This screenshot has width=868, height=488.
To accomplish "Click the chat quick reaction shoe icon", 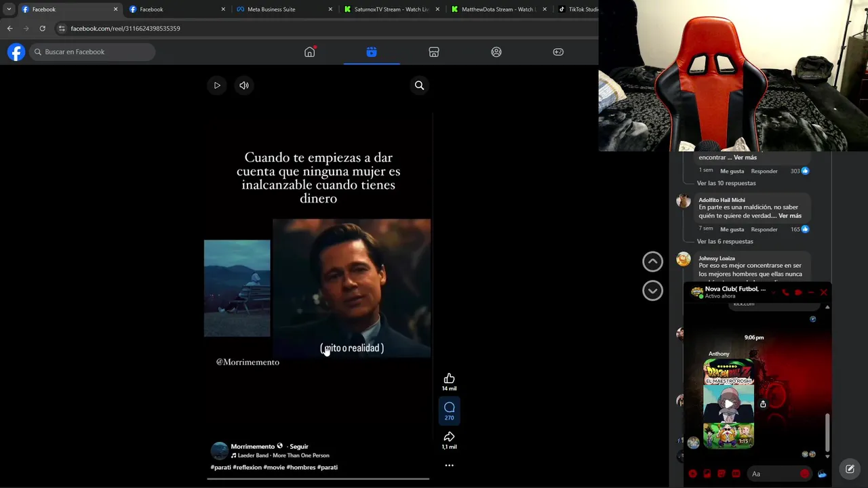I will tap(822, 474).
